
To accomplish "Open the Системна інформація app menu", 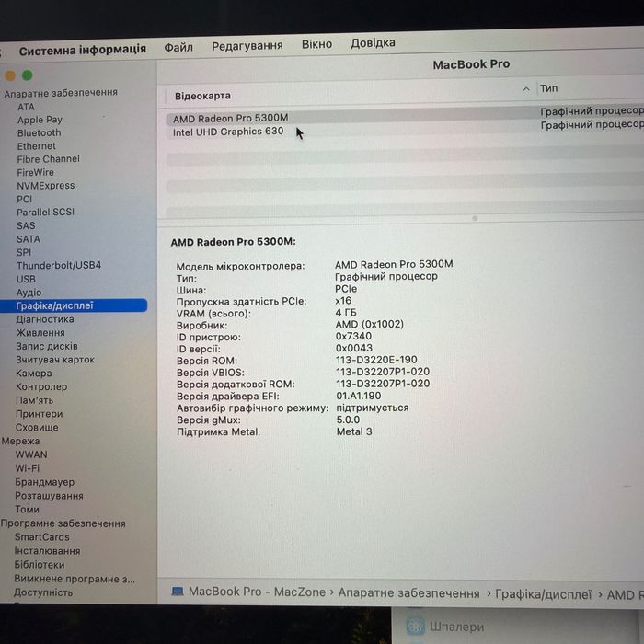I will [83, 50].
